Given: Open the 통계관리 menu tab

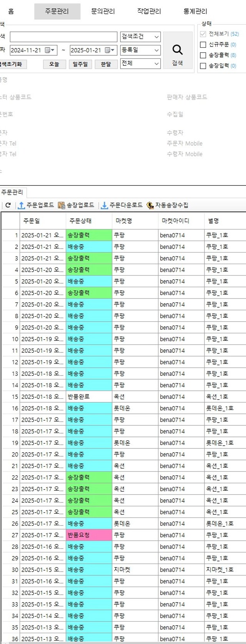Looking at the screenshot, I should [195, 12].
